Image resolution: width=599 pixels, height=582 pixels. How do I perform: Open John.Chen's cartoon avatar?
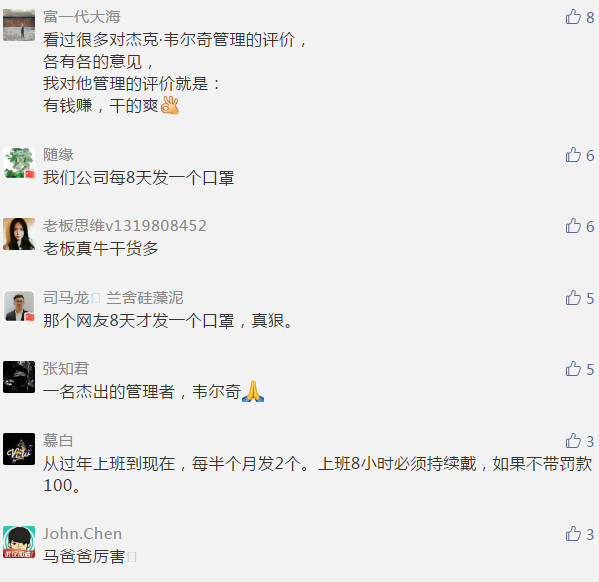[19, 542]
